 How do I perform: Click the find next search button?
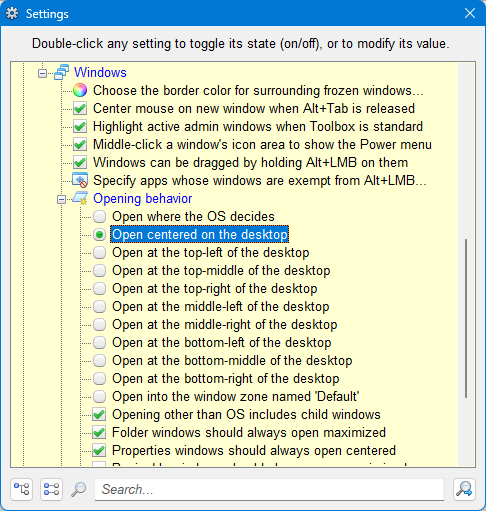pyautogui.click(x=464, y=489)
